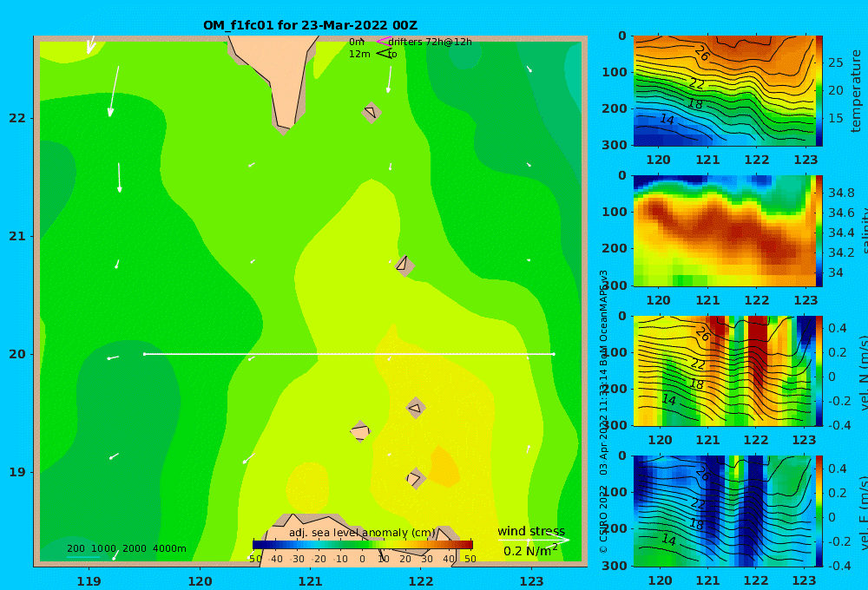The width and height of the screenshot is (868, 590).
Task: Click the temperature panel colorbar
Action: pyautogui.click(x=819, y=91)
